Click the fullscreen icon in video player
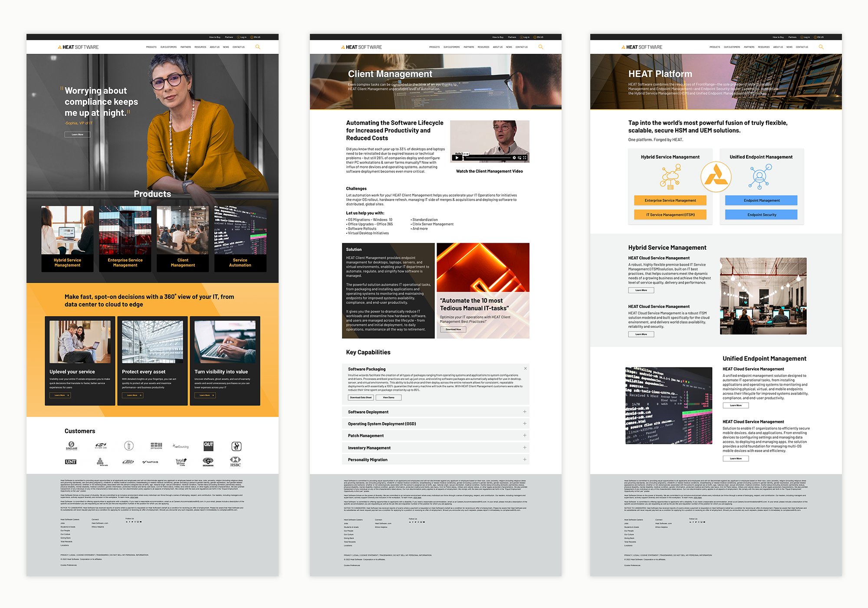This screenshot has height=608, width=868. [x=525, y=158]
